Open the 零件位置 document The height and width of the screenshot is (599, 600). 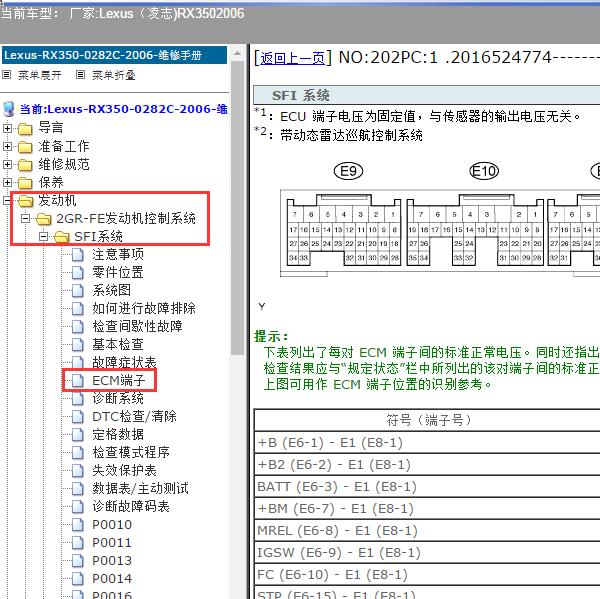point(118,272)
